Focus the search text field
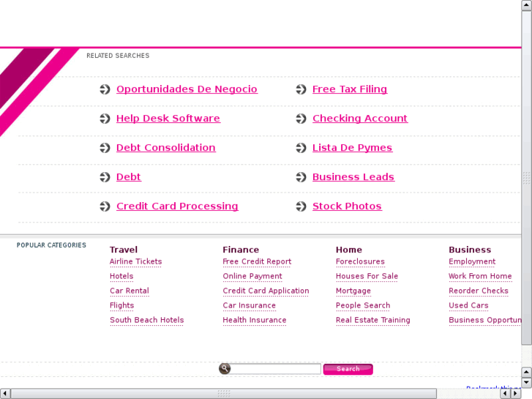Viewport: 532px width, 399px height. [275, 369]
